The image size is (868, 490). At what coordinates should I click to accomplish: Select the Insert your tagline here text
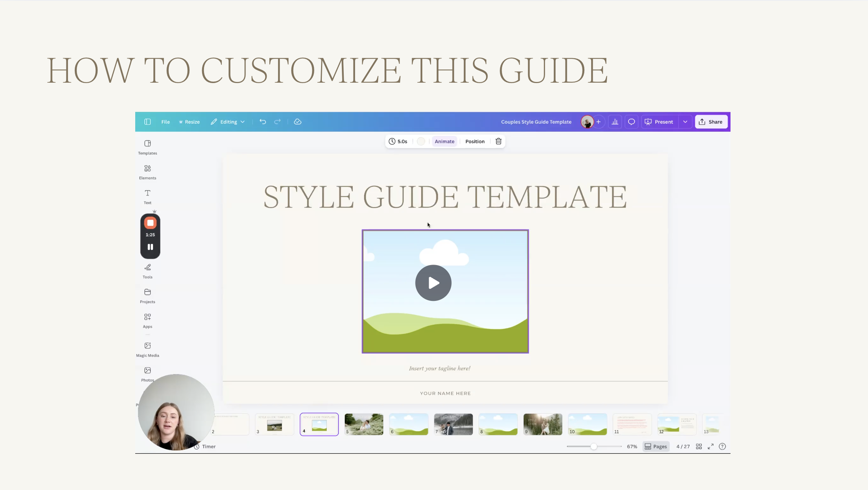point(440,368)
